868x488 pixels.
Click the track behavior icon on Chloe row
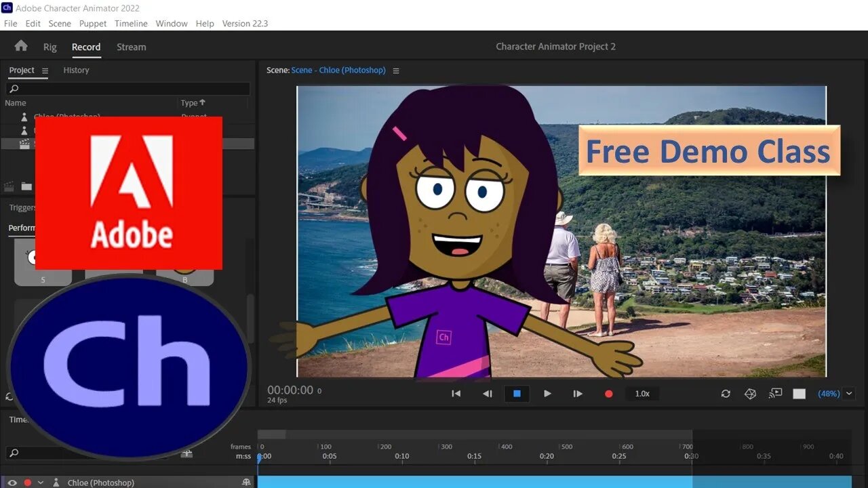pos(246,483)
